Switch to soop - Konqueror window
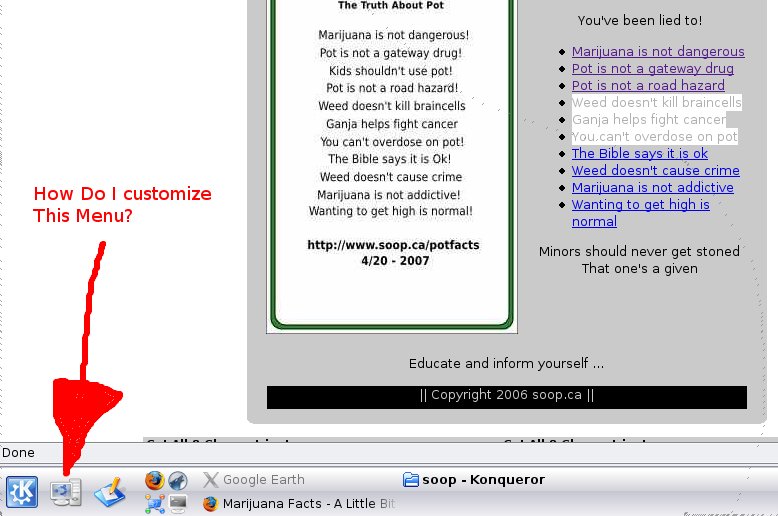Viewport: 778px width, 516px height. [474, 480]
